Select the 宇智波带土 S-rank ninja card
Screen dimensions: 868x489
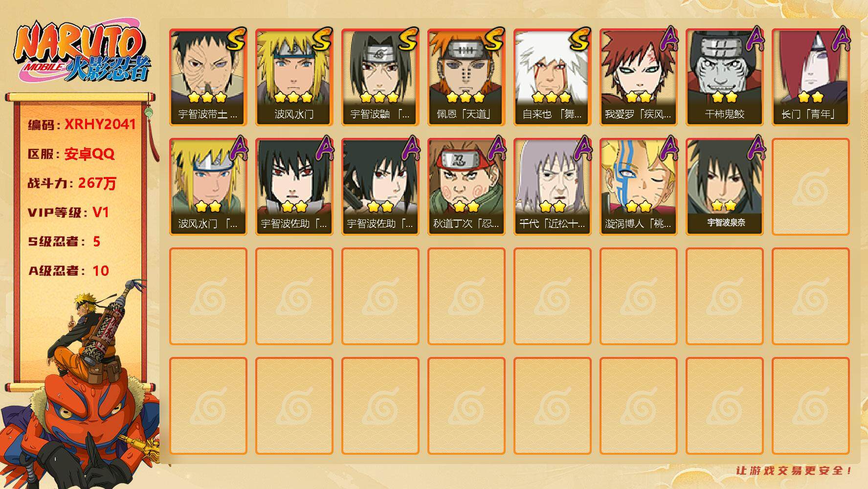208,77
